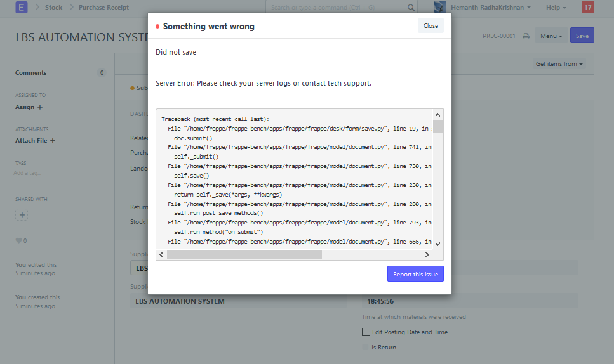Viewport: 614px width, 364px height.
Task: Click traceback scroll left arrow
Action: tap(161, 254)
